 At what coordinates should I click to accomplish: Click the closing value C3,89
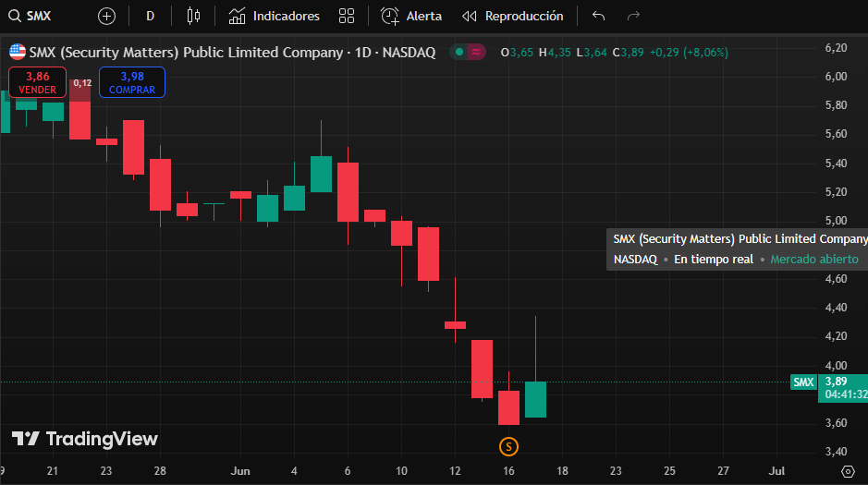pos(628,53)
